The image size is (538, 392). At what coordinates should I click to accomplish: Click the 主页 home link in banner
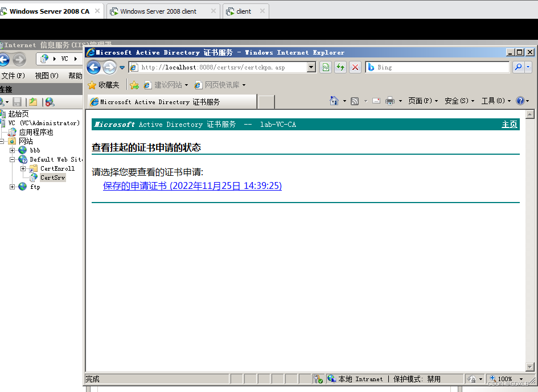point(509,125)
